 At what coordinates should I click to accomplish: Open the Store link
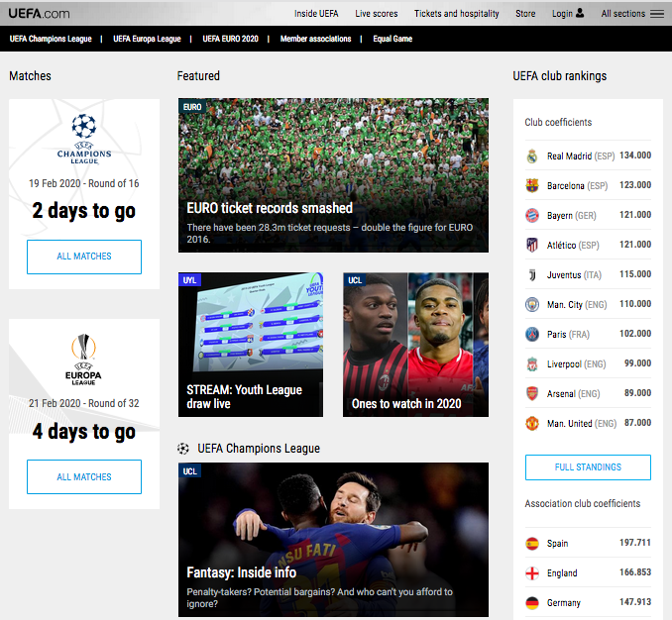525,14
